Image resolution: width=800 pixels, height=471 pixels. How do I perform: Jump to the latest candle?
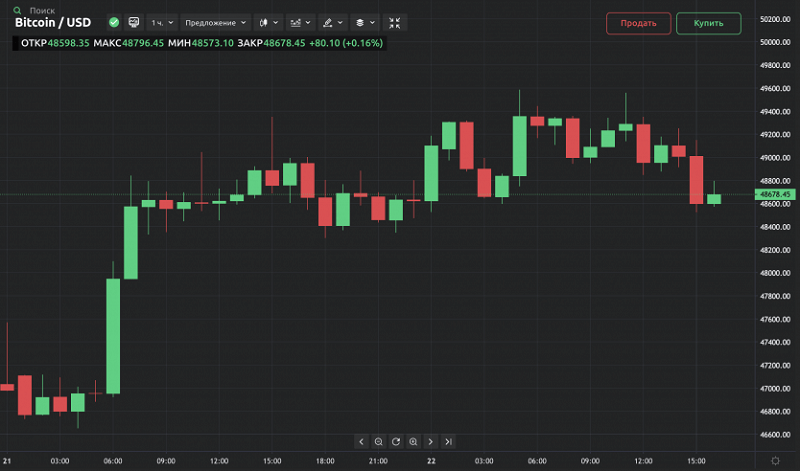coord(448,441)
